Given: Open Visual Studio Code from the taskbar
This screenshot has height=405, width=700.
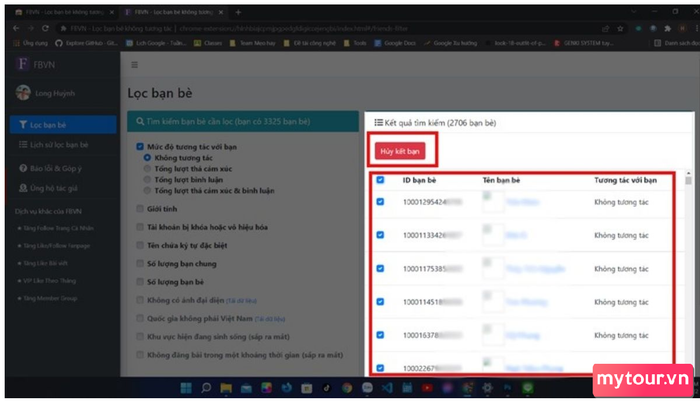Looking at the screenshot, I should [387, 388].
